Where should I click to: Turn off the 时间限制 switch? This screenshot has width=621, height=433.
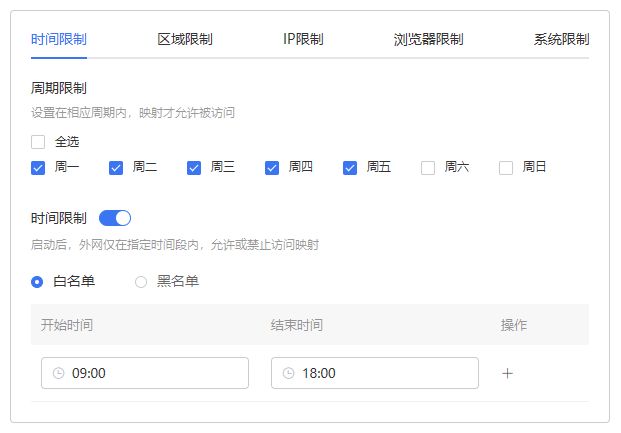(115, 218)
